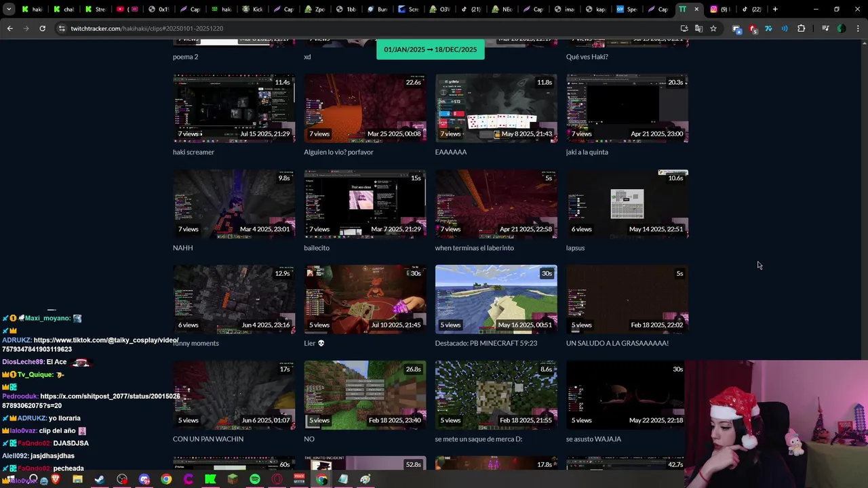Open the PB MINECRAFT 59:23 clip thumbnail
The image size is (868, 488).
point(496,300)
